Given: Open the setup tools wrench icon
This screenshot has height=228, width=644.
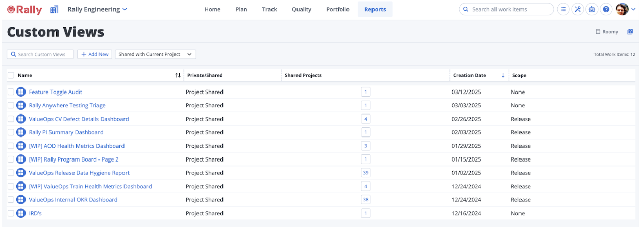Looking at the screenshot, I should (x=578, y=9).
